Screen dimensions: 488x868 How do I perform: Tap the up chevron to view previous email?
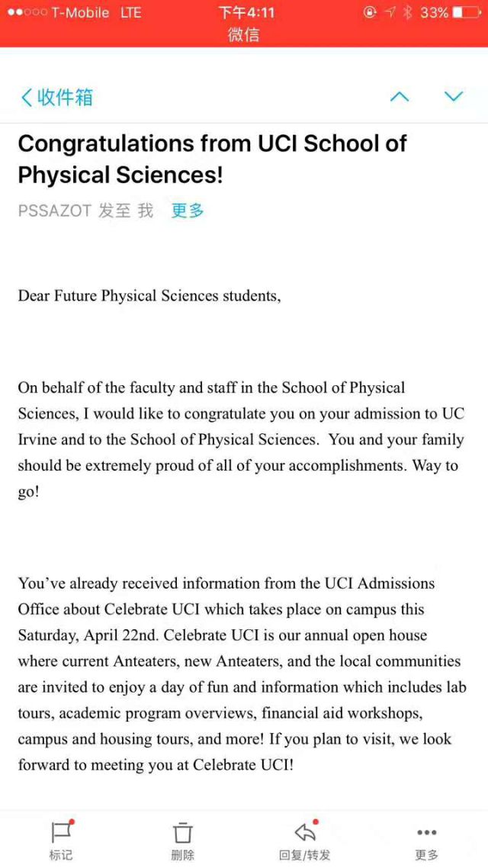[x=400, y=97]
